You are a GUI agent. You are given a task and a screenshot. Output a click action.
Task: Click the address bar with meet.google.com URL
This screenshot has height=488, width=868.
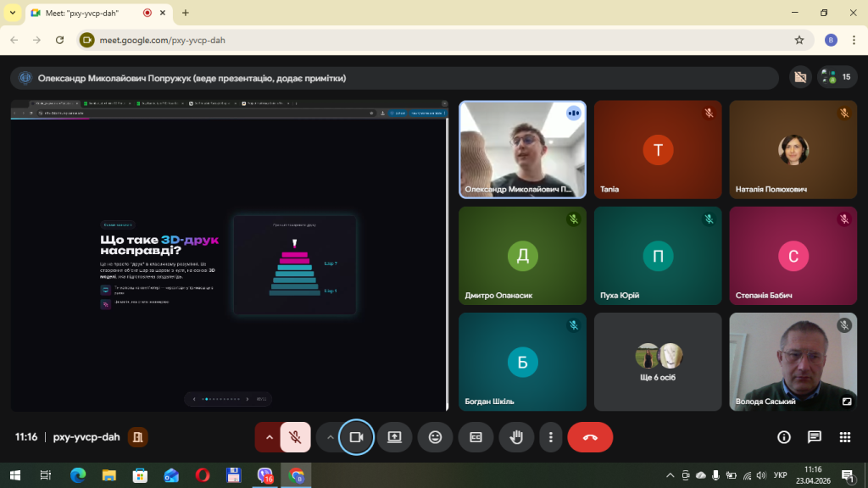pos(424,40)
